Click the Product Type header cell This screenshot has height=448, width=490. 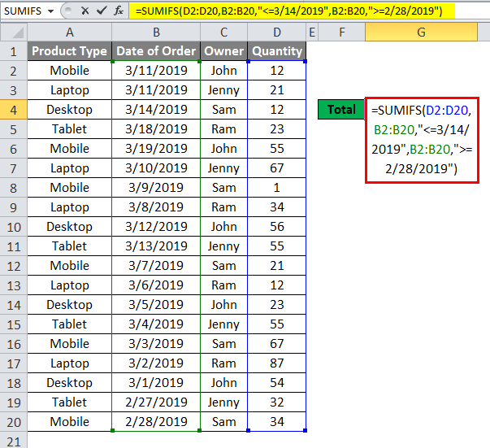[70, 51]
